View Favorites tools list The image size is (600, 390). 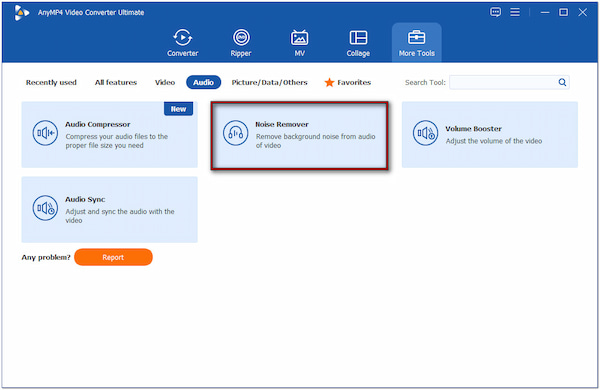pos(354,82)
